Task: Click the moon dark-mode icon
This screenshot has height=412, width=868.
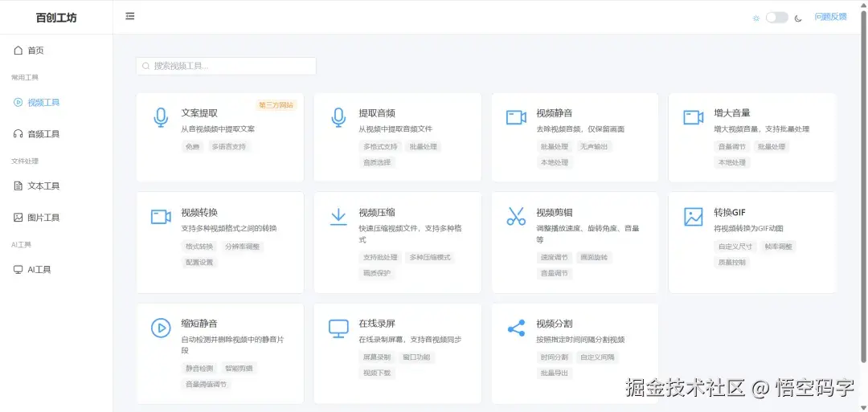Action: click(x=798, y=18)
